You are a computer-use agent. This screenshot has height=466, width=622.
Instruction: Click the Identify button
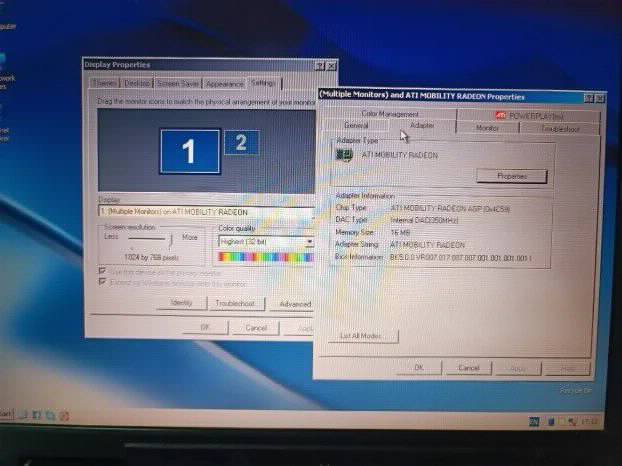(x=181, y=303)
